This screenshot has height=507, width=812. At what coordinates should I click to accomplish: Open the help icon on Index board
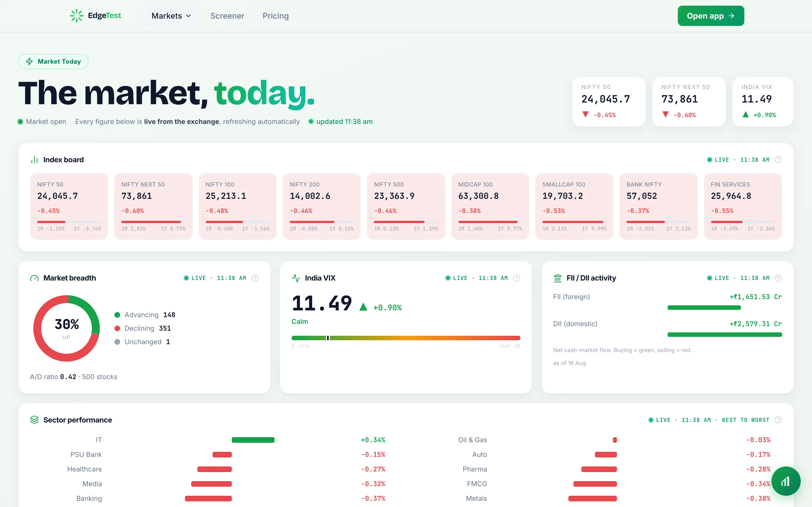(778, 160)
